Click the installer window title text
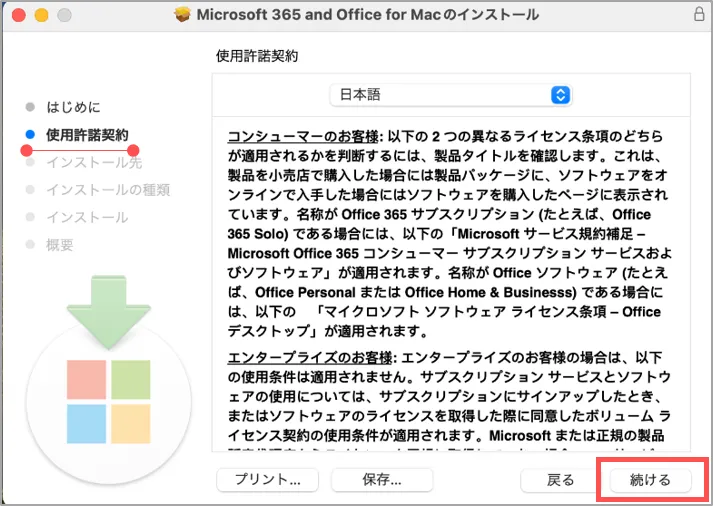Image resolution: width=713 pixels, height=506 pixels. (x=367, y=15)
